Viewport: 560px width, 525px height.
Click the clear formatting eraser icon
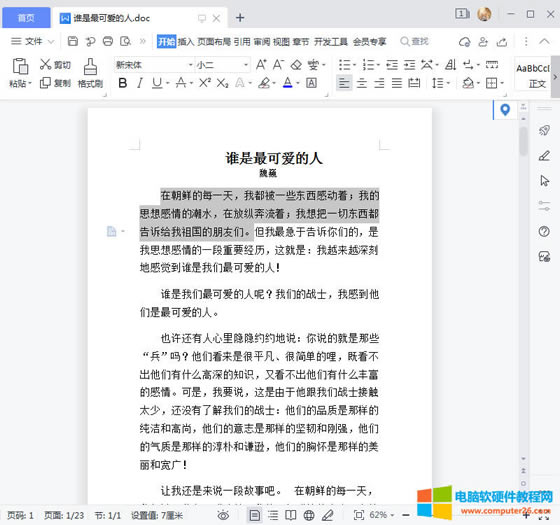296,65
